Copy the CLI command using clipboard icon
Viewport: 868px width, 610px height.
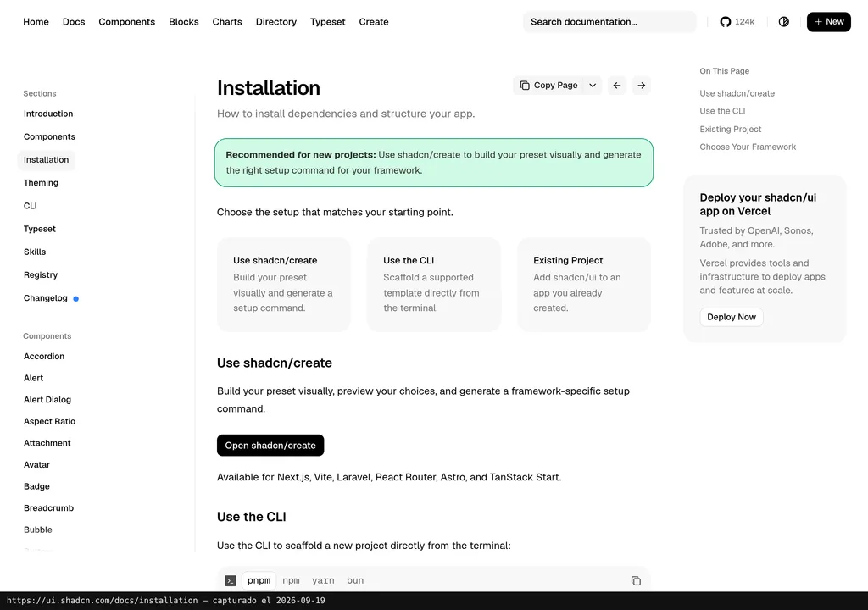636,580
